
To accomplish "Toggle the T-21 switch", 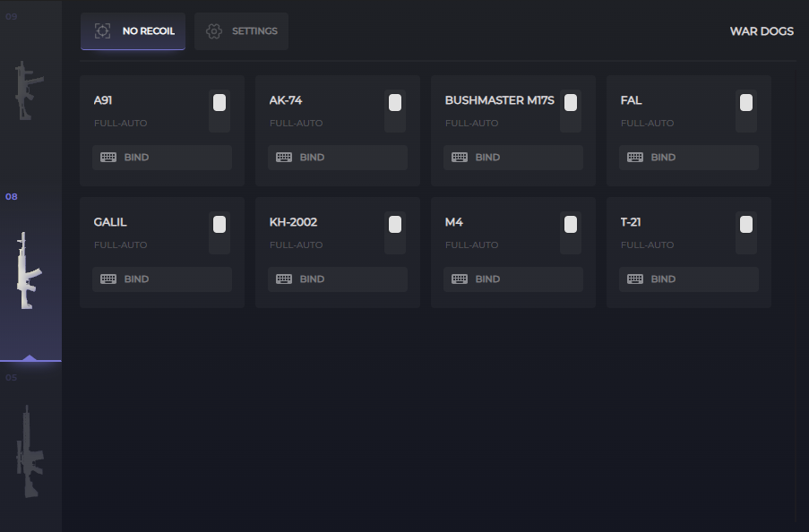I will (x=746, y=233).
